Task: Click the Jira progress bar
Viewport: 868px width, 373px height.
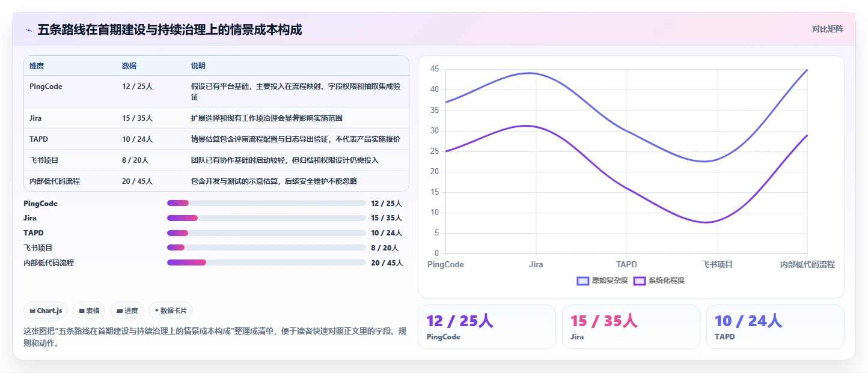Action: point(266,217)
